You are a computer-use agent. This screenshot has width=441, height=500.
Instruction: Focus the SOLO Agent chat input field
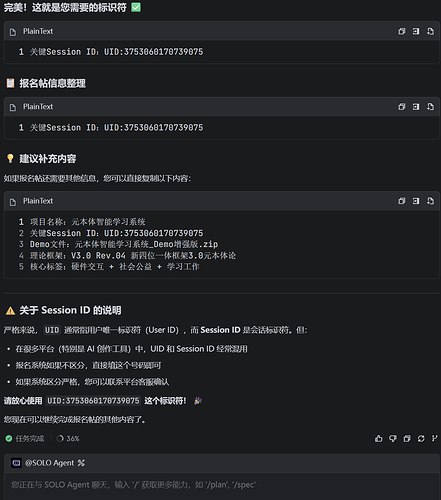pos(222,485)
